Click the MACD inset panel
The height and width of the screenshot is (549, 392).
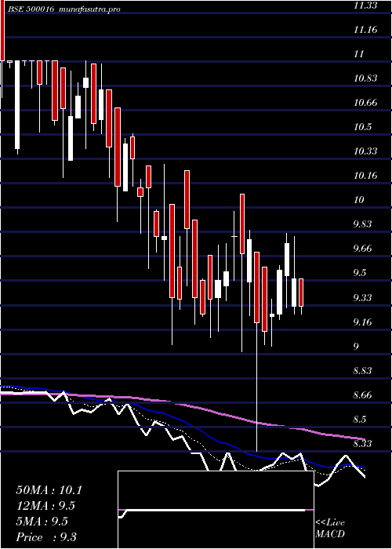[x=216, y=510]
